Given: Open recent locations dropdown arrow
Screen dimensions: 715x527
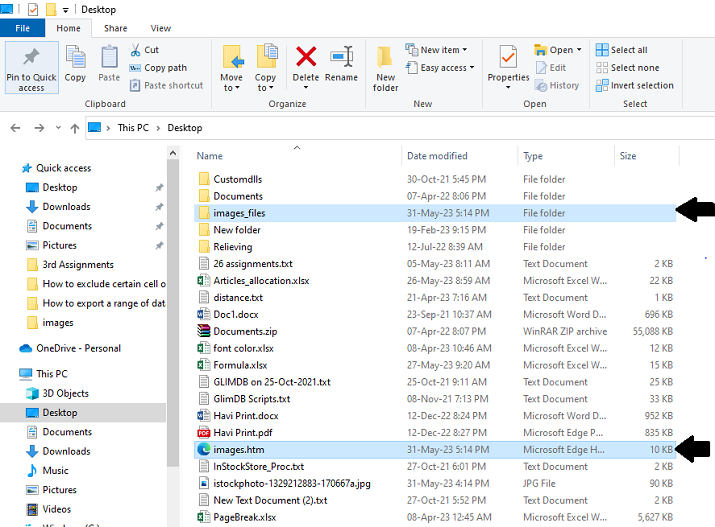Looking at the screenshot, I should (58, 128).
